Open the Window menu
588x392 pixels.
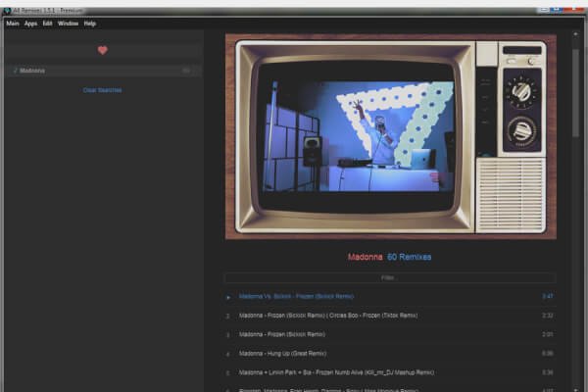(x=68, y=23)
